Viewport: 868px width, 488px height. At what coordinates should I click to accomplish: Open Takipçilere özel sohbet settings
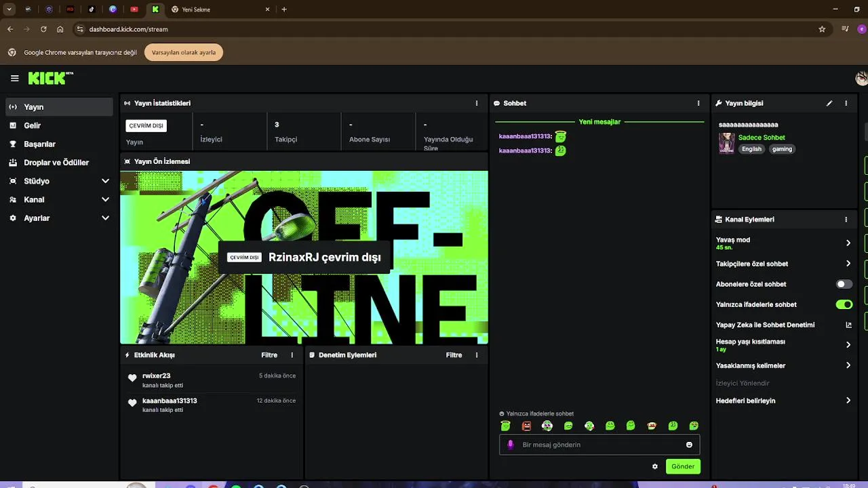[x=784, y=264]
